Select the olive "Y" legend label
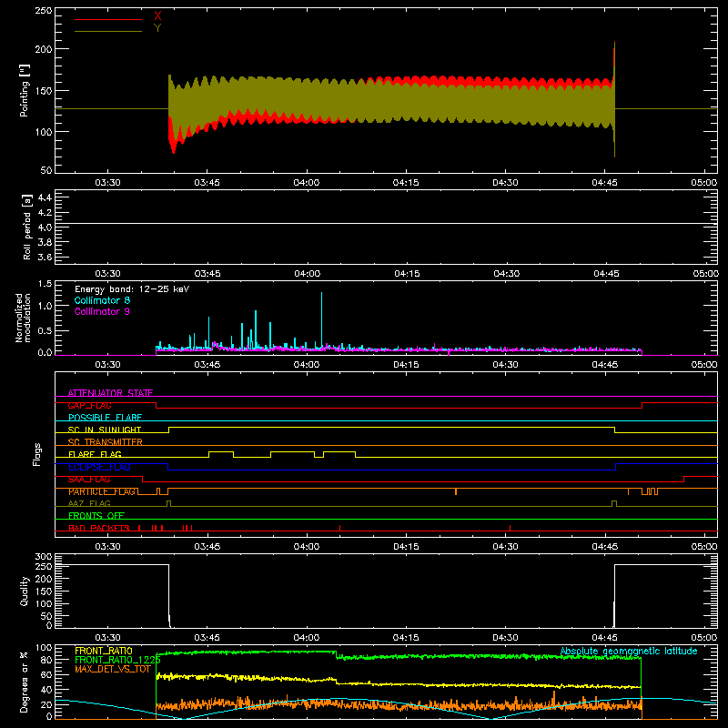Screen dimensions: 728x728 point(157,28)
